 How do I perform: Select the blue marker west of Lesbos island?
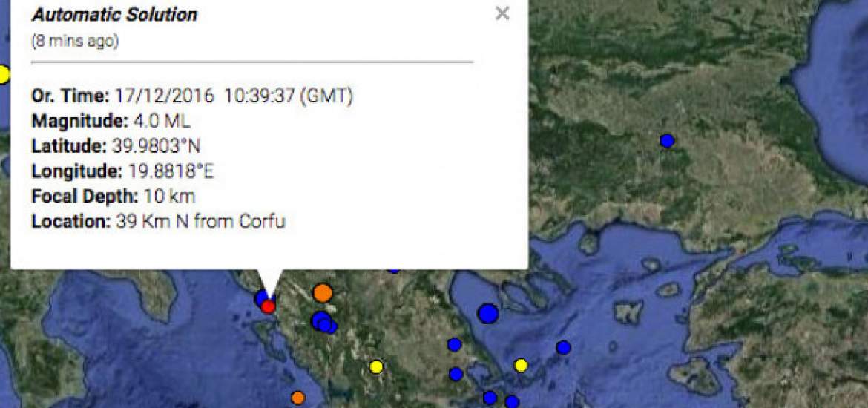[564, 348]
